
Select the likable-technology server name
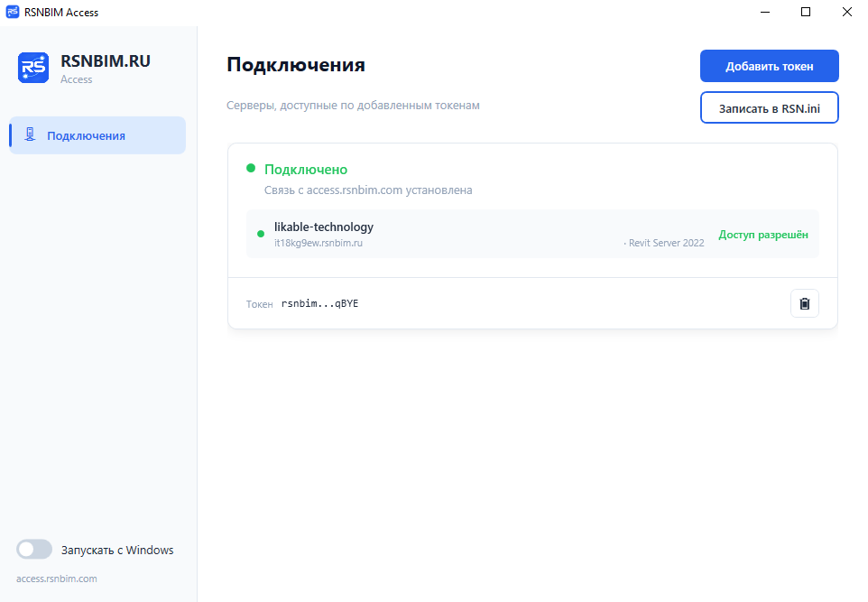(324, 227)
